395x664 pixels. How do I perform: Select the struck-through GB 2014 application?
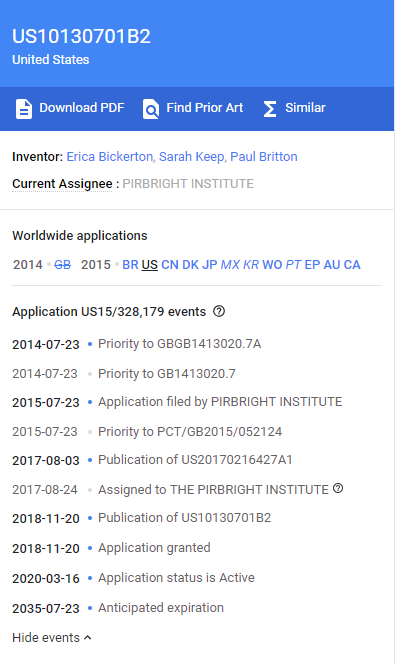pos(63,265)
